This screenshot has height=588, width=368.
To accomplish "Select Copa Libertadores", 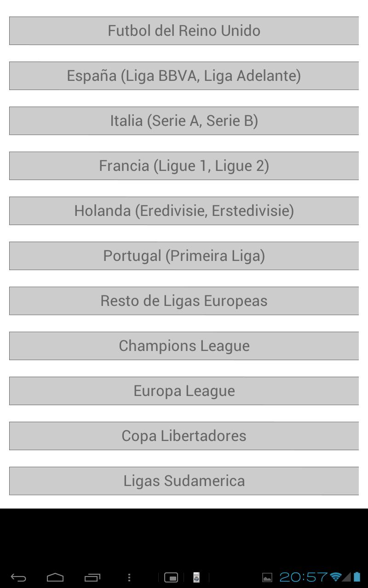I will (x=184, y=436).
